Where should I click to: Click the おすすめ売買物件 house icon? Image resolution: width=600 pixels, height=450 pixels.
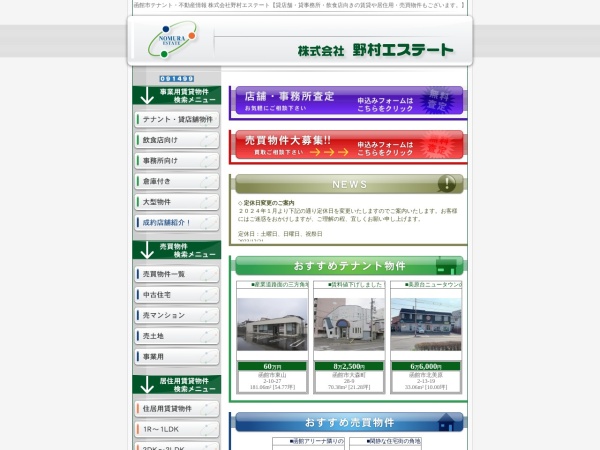click(446, 422)
